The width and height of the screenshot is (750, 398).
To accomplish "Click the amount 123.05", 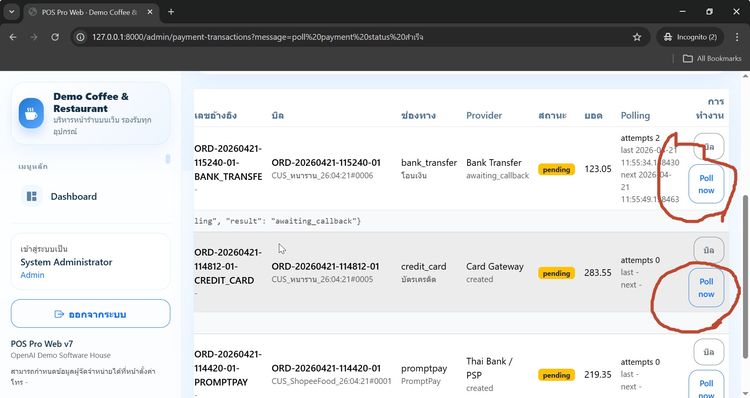I will point(597,169).
